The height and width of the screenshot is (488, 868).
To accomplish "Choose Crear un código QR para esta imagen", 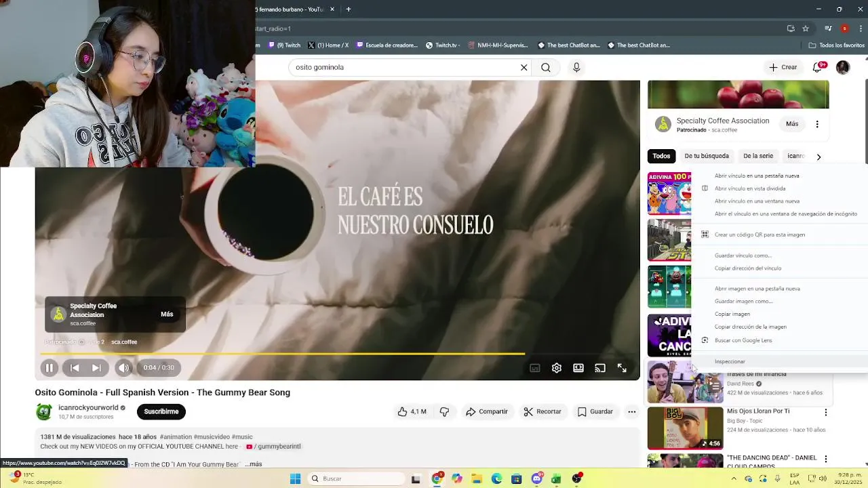I will tap(779, 235).
